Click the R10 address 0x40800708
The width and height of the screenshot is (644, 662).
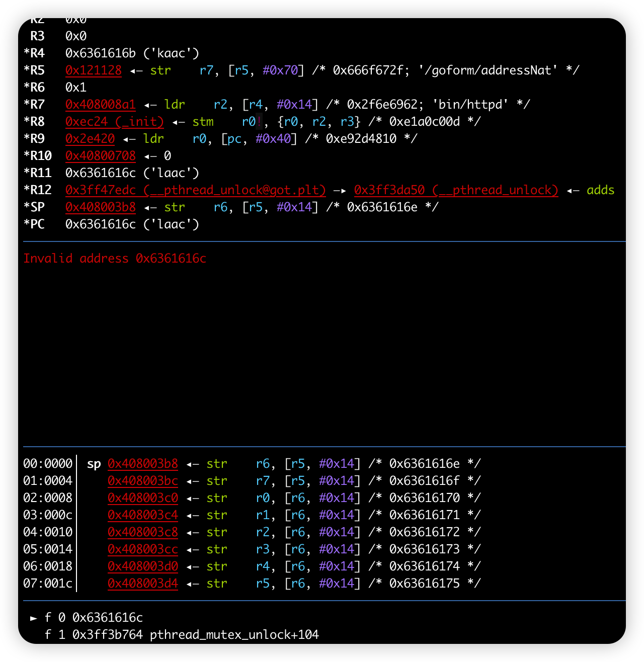101,156
